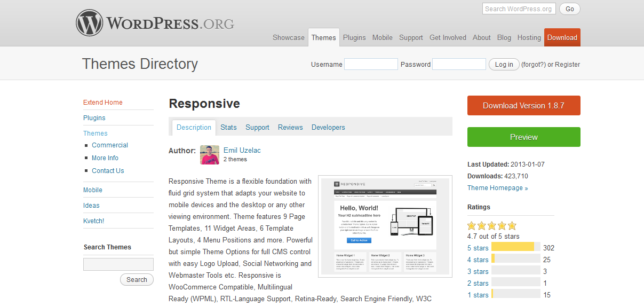Screen dimensions: 644x306
Task: Switch to the Developers tab
Action: pyautogui.click(x=328, y=128)
